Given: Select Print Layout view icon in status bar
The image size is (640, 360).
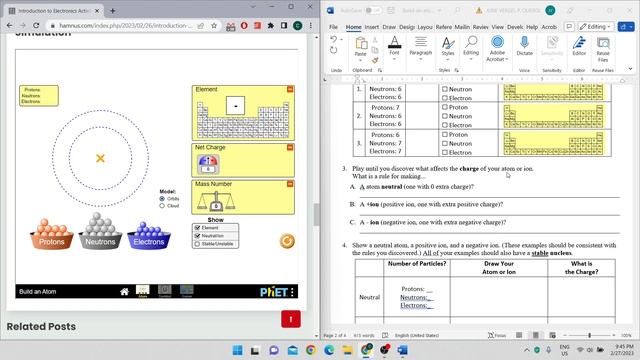Looking at the screenshot, I should [x=536, y=335].
